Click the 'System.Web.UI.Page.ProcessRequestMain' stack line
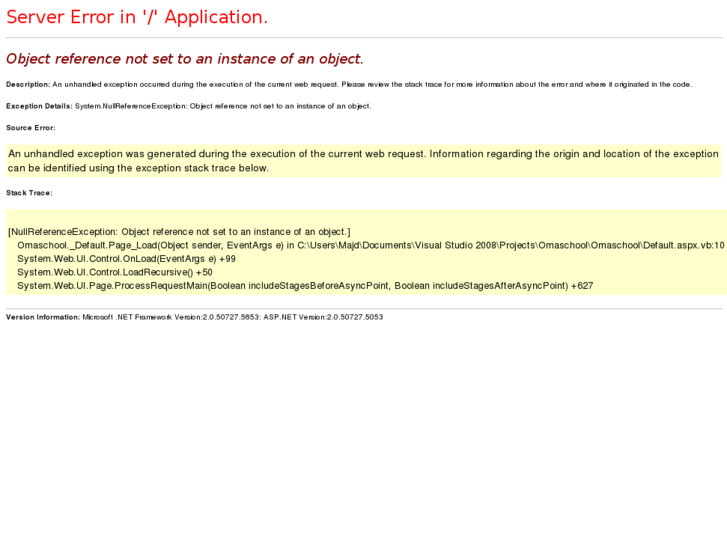 [305, 286]
